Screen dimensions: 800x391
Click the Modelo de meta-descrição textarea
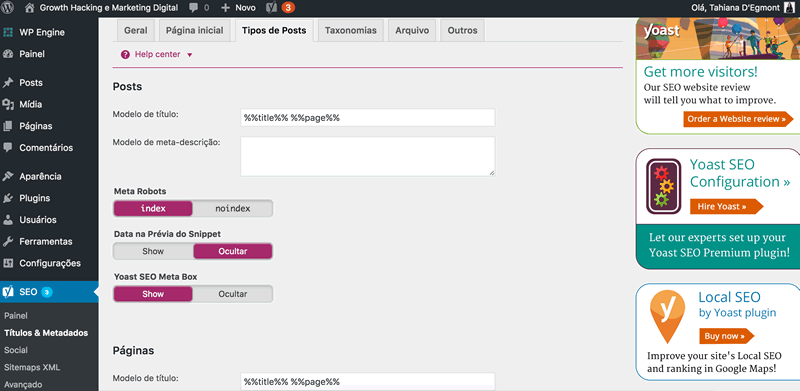[367, 156]
